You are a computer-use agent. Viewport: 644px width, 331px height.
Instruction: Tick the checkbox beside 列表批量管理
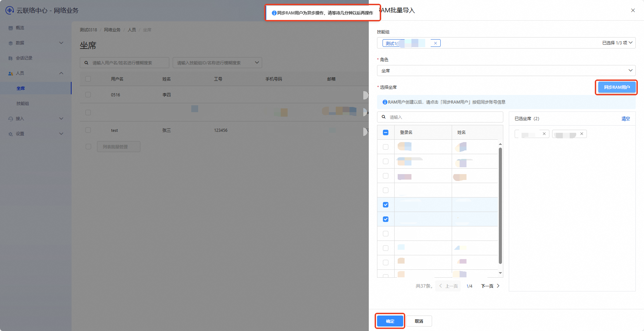(88, 147)
